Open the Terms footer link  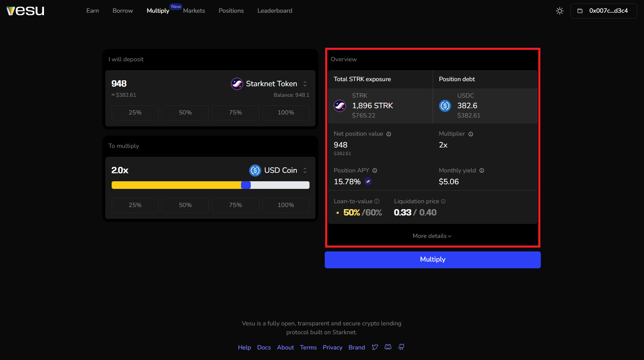(308, 347)
